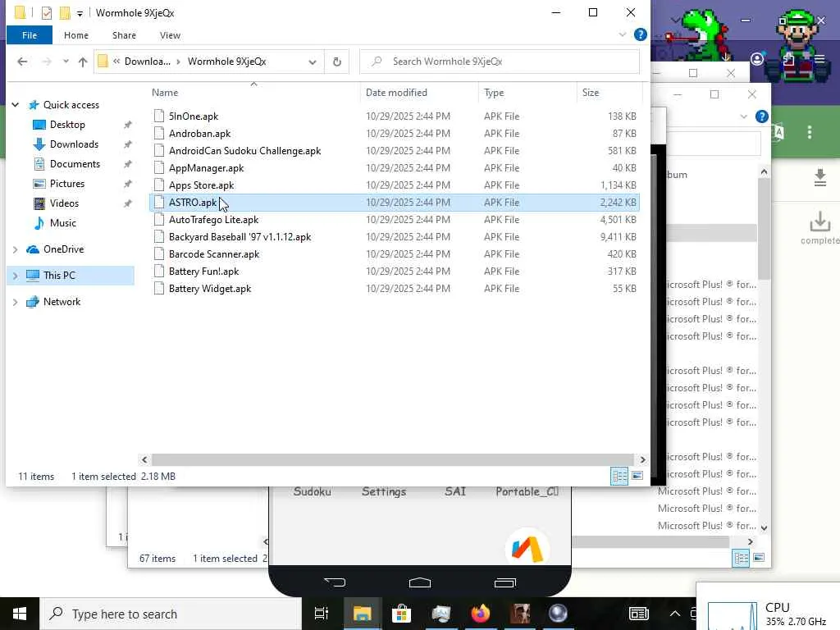
Task: Click the quick access properties checkmark icon
Action: [x=47, y=13]
